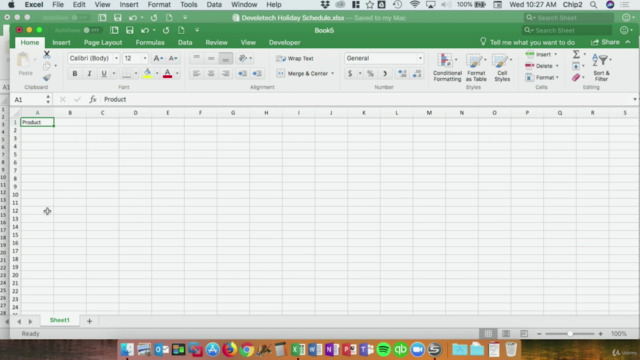Click Redo in Book5 title bar
This screenshot has height=360, width=640.
[x=166, y=30]
